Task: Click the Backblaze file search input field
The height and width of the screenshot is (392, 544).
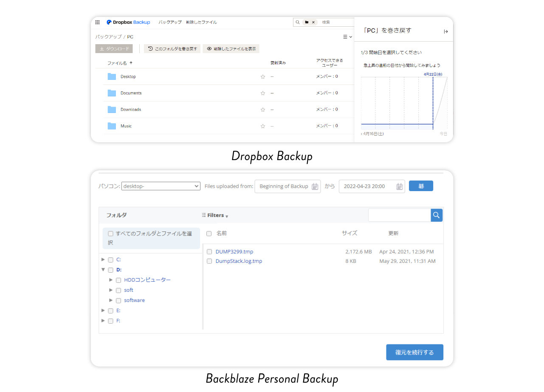Action: pos(399,215)
